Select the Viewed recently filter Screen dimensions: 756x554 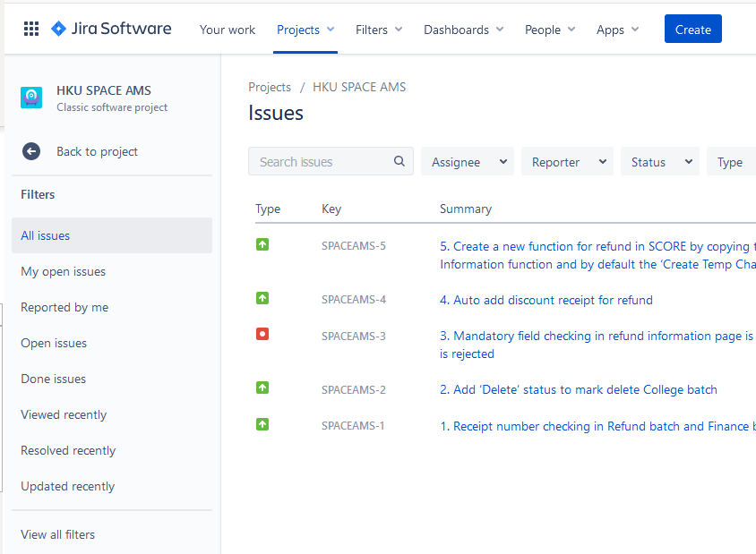pos(112,414)
